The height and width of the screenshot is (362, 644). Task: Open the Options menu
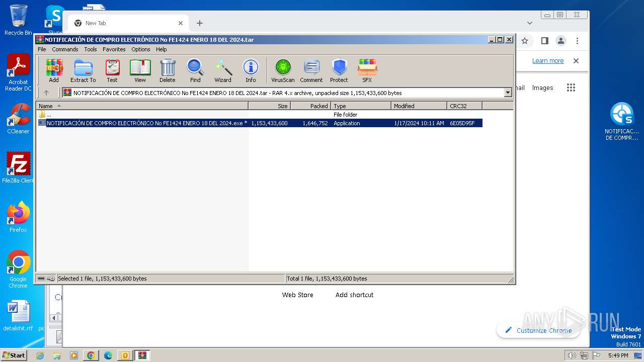[x=141, y=49]
